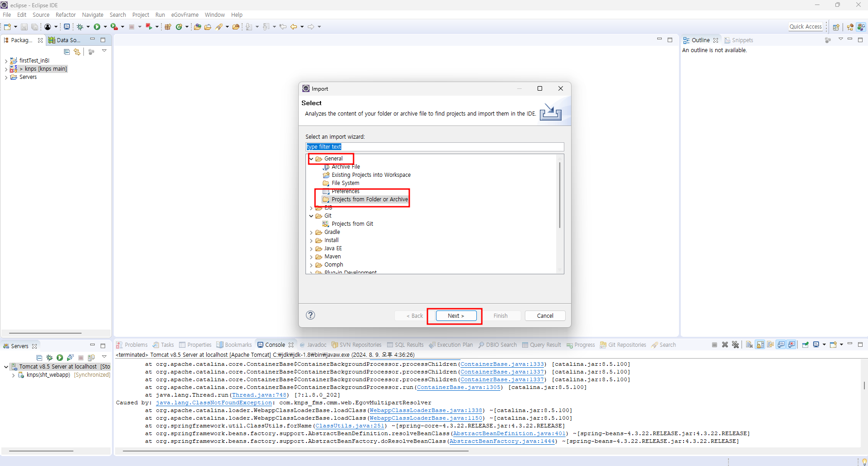The width and height of the screenshot is (868, 466).
Task: Click the Display Selected Console icon
Action: pyautogui.click(x=816, y=345)
